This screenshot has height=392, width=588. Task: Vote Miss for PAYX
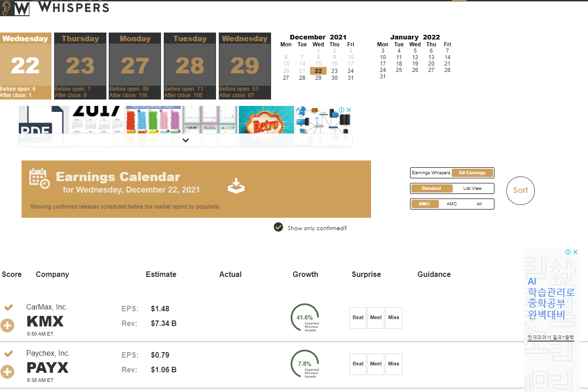pyautogui.click(x=394, y=364)
